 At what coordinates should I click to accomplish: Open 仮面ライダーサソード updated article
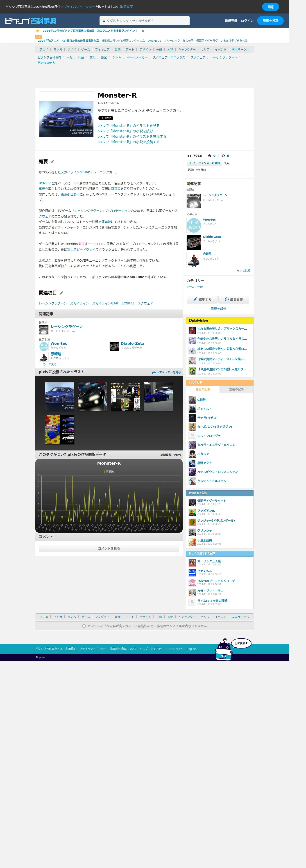click(212, 501)
